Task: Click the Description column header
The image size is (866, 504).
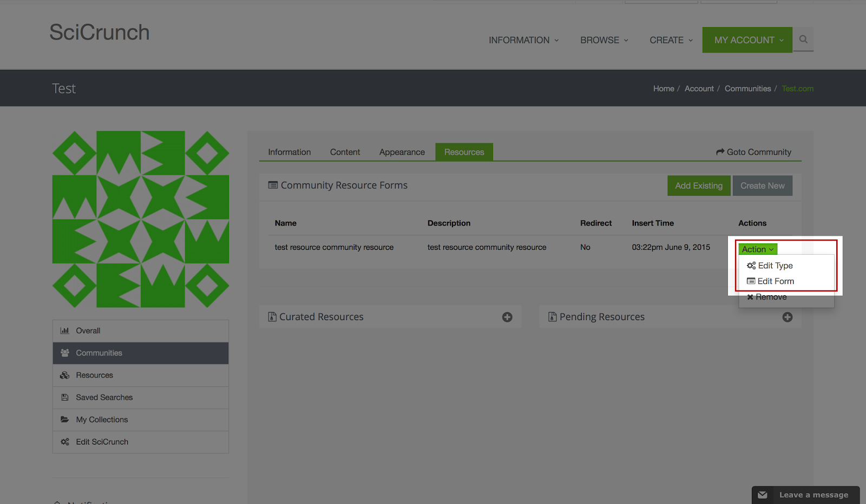Action: 449,223
